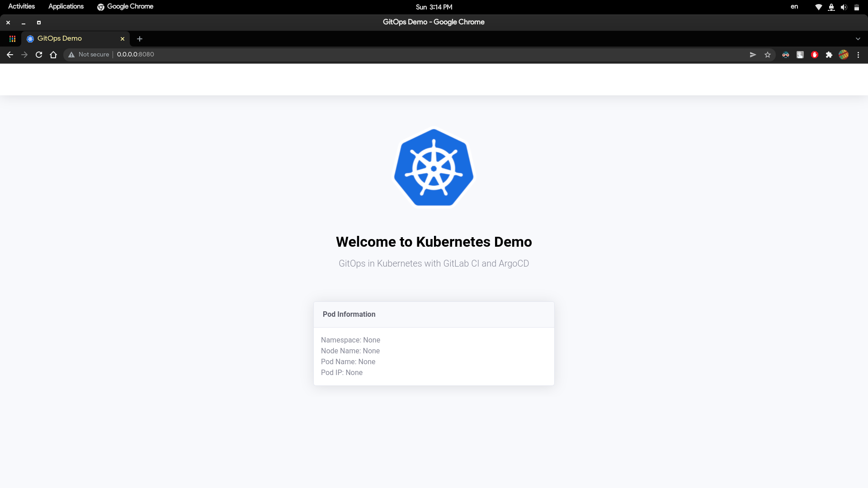
Task: Click the 'Not secure' site warning
Action: click(89, 55)
